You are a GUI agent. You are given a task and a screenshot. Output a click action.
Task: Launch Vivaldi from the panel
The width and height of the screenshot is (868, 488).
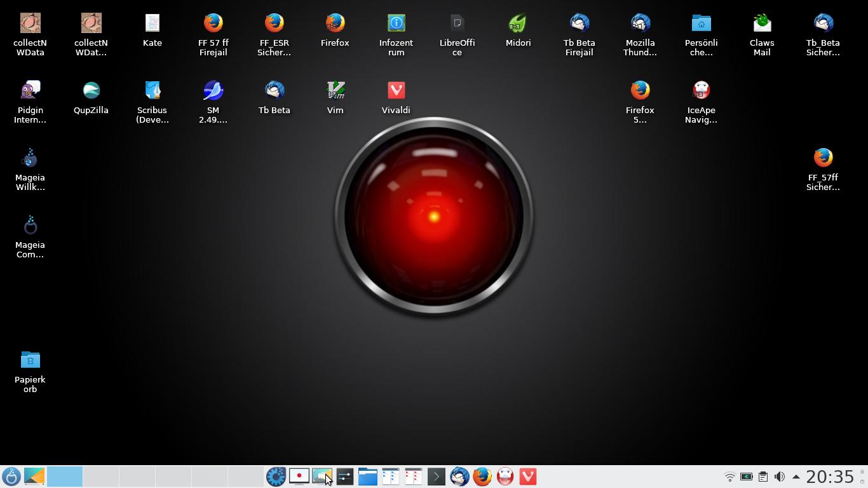[x=527, y=477]
